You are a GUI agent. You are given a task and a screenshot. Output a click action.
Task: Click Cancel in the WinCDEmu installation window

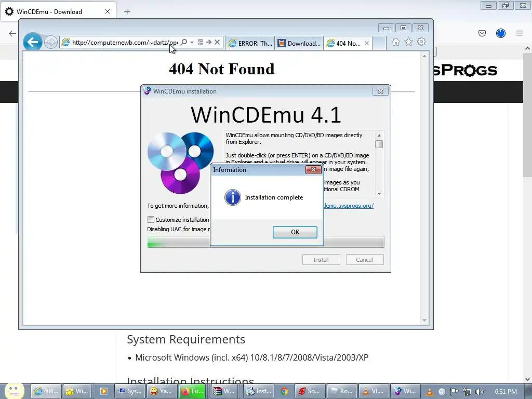point(364,260)
